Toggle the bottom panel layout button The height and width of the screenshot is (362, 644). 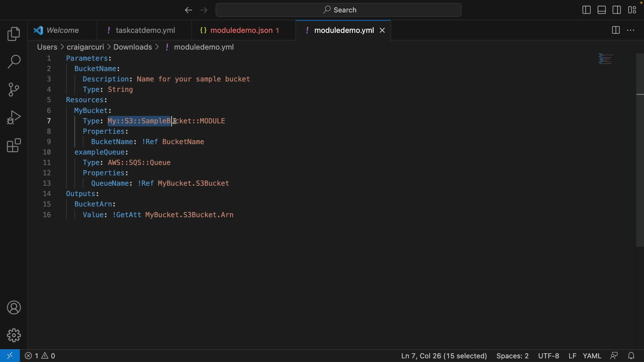coord(602,10)
